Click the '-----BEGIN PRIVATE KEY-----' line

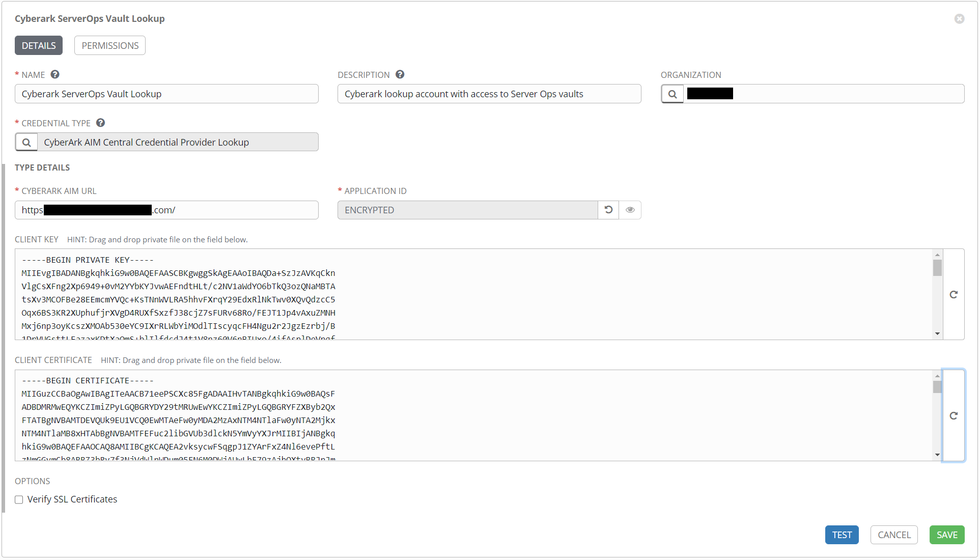coord(88,260)
